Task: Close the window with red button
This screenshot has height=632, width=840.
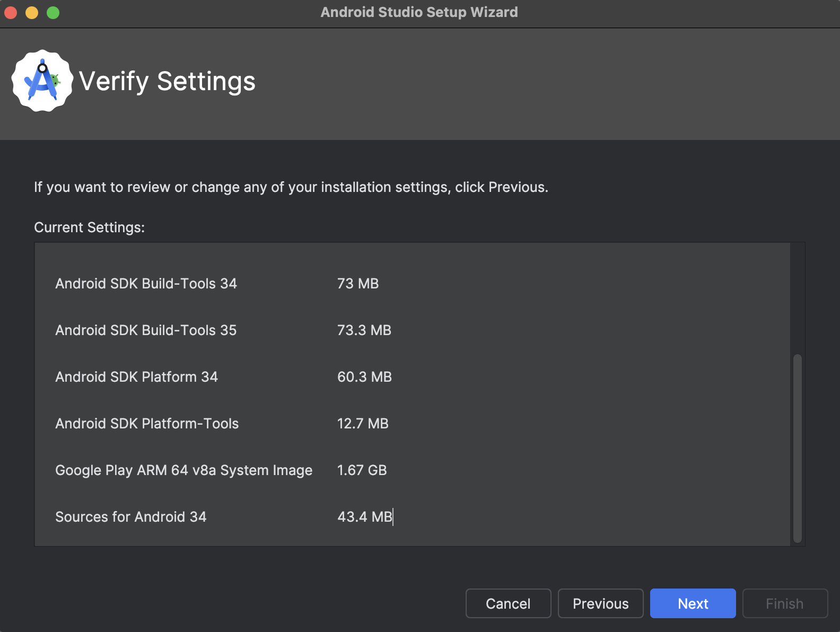Action: (x=11, y=12)
